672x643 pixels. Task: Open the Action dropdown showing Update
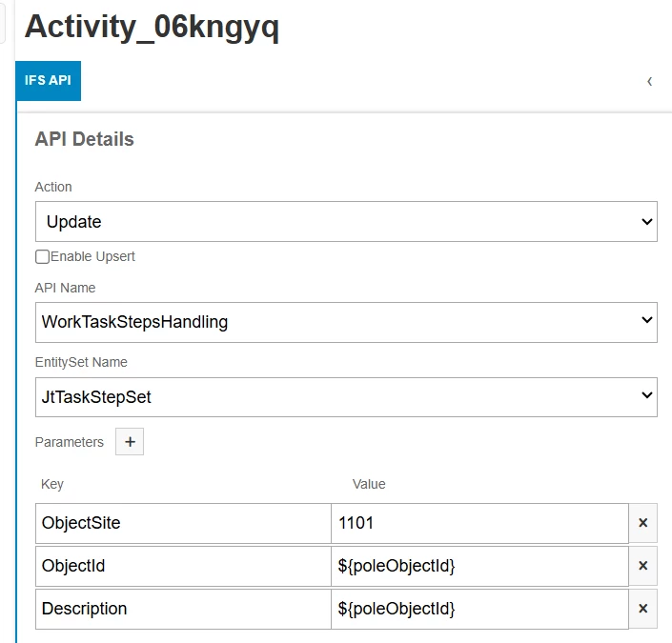(x=346, y=221)
